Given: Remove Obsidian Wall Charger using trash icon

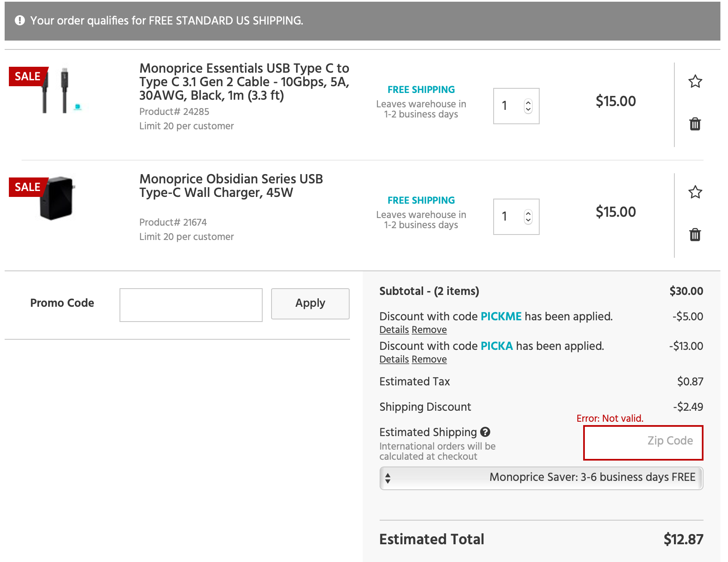Looking at the screenshot, I should click(x=695, y=235).
